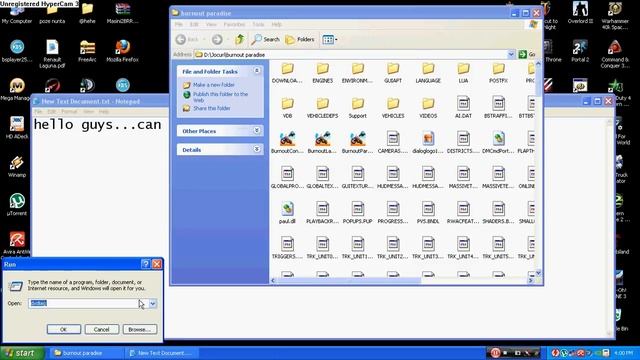
Task: Click the Explorer vertical scrollbar
Action: tap(538, 82)
